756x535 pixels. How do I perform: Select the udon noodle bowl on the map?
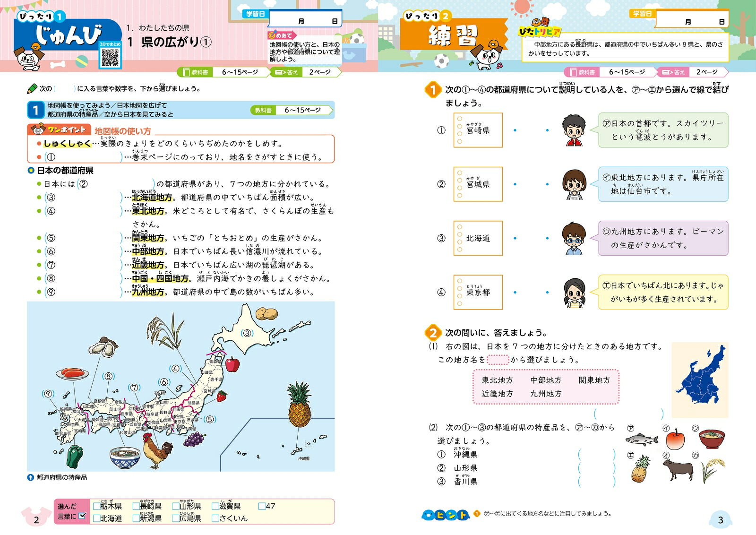pyautogui.click(x=125, y=457)
